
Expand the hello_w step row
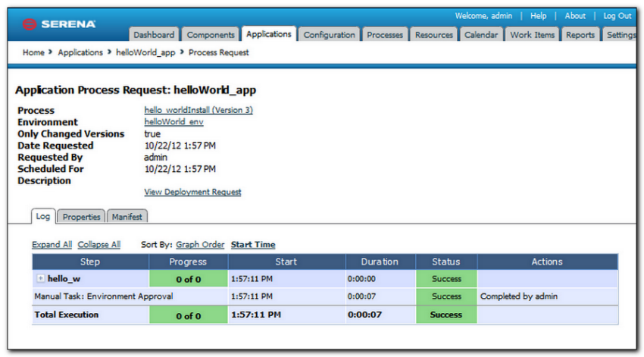point(40,278)
